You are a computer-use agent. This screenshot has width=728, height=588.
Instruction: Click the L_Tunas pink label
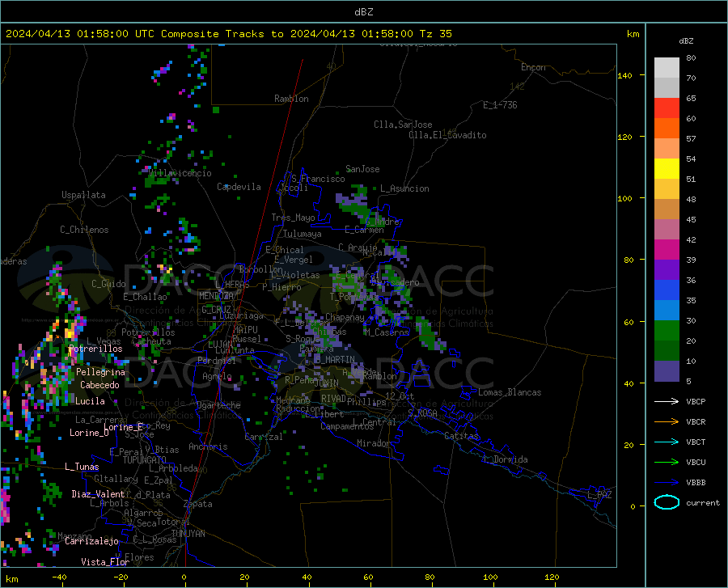tap(82, 467)
